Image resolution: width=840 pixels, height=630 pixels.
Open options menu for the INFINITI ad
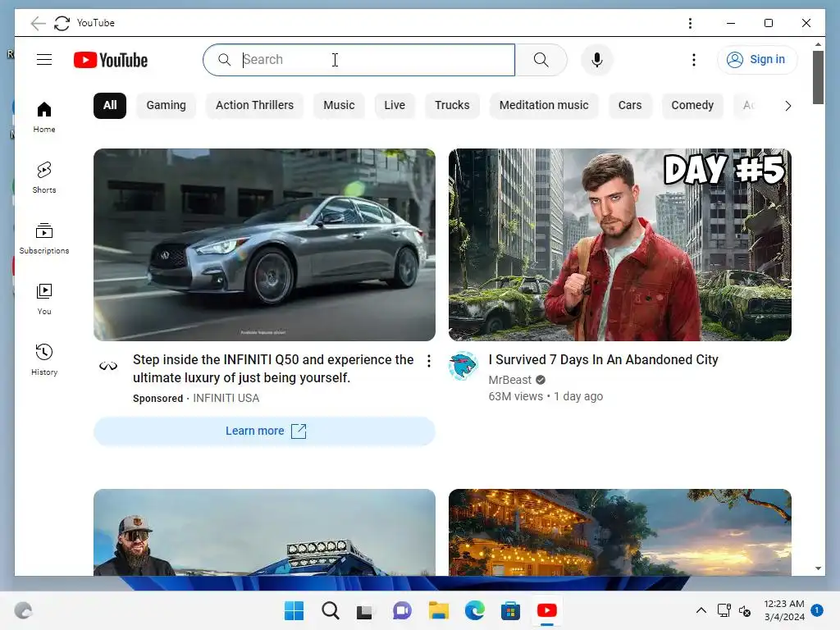pos(428,361)
